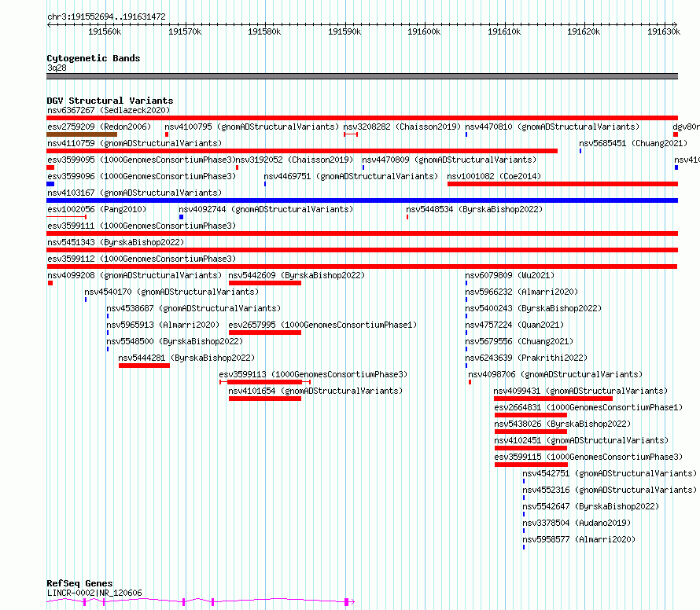Open nsv4103167 gnomAD variant label
This screenshot has width=700, height=610.
(134, 193)
